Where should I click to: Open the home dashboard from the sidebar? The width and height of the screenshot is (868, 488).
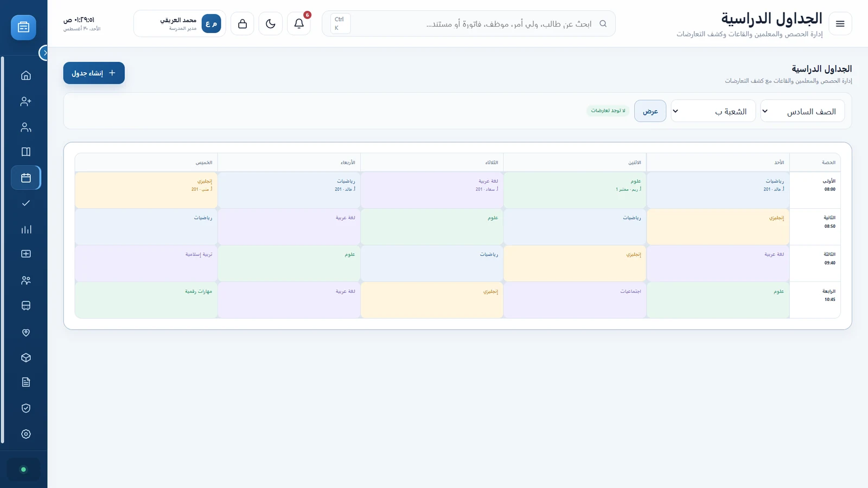pos(25,75)
